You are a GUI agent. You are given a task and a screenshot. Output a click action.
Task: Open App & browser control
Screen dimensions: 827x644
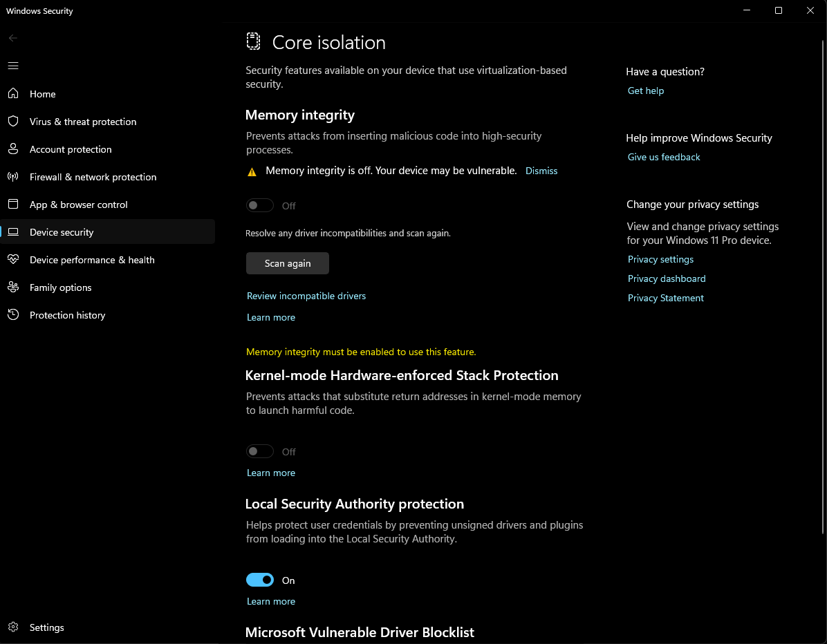click(x=108, y=205)
